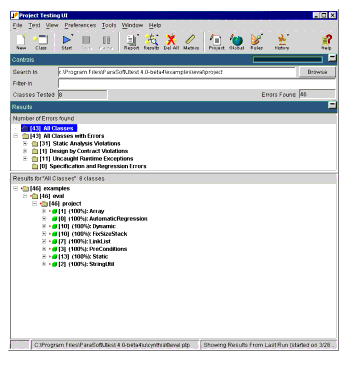Image resolution: width=361 pixels, height=369 pixels.
Task: Click the progress bar in Controls header
Action: point(288,60)
